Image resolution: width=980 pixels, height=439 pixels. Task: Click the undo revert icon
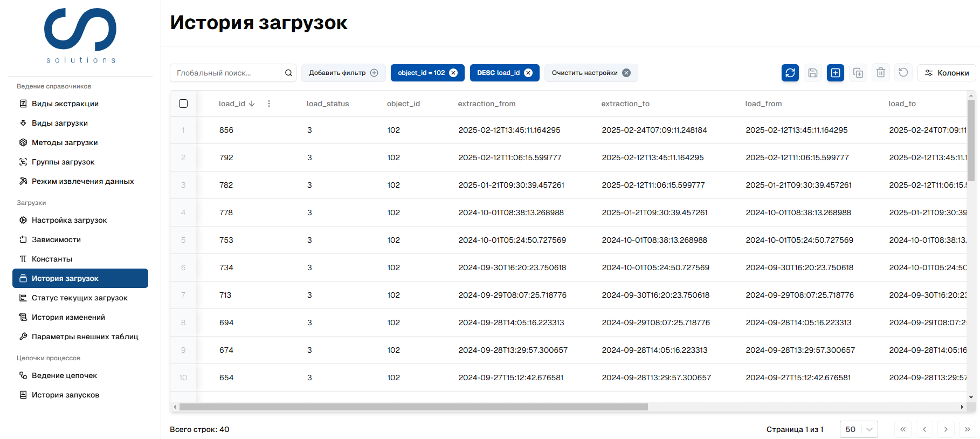[903, 72]
